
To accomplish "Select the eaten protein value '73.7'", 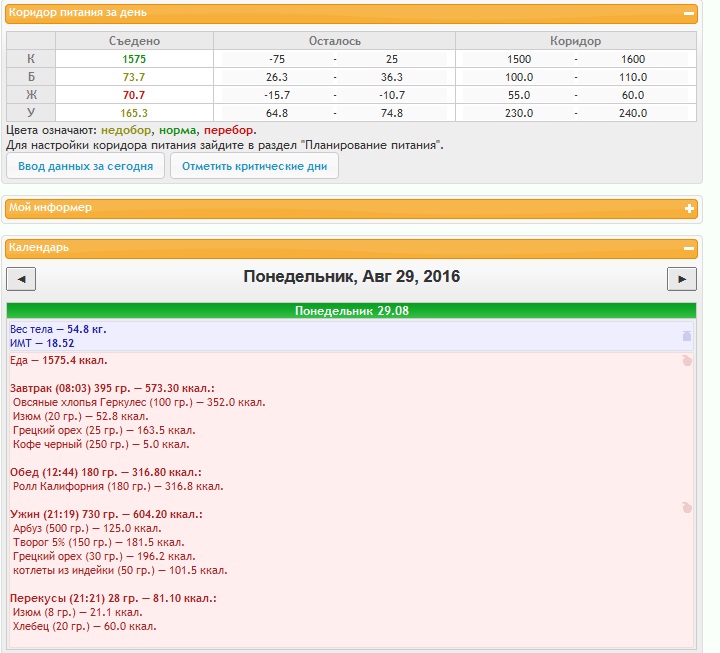I will [134, 77].
